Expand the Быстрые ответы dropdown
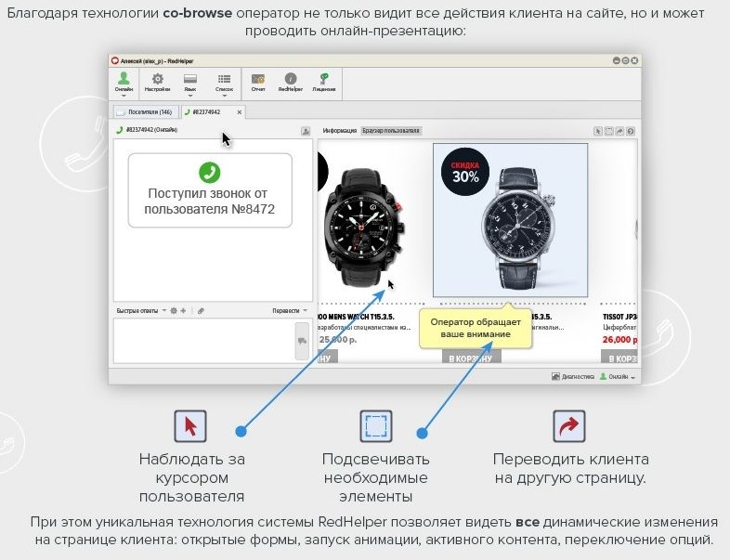730x560 pixels. [141, 310]
